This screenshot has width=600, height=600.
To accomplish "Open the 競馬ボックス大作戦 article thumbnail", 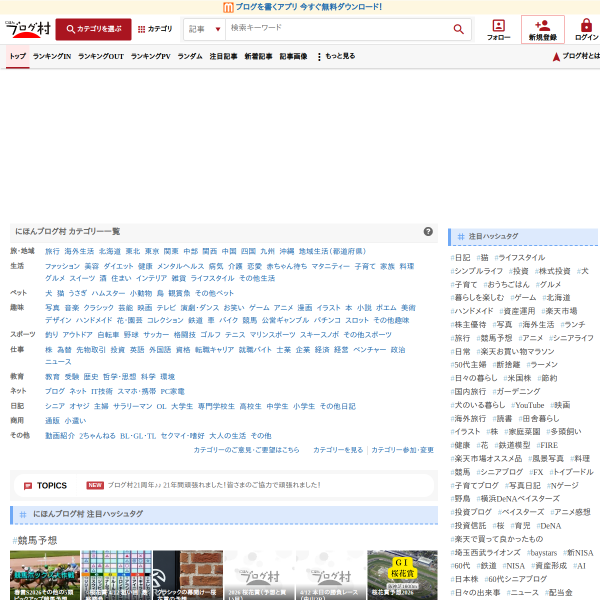I will [45, 575].
